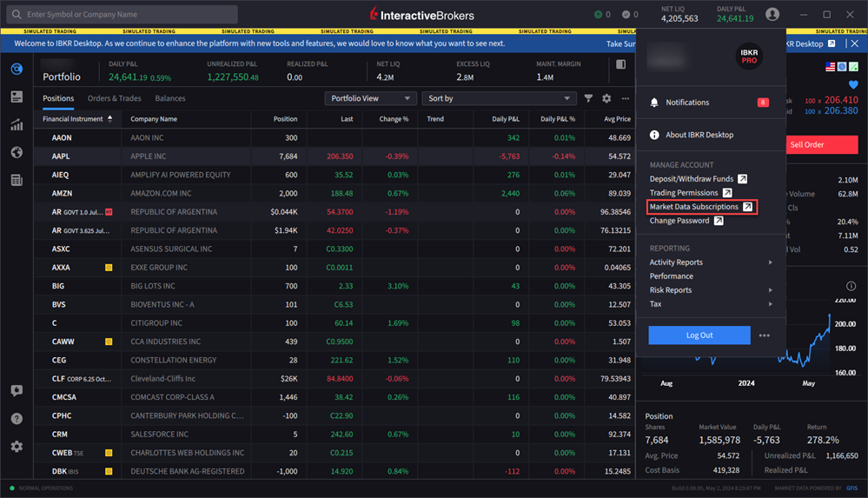The image size is (868, 498).
Task: Select Performance in Reporting menu
Action: pyautogui.click(x=671, y=276)
